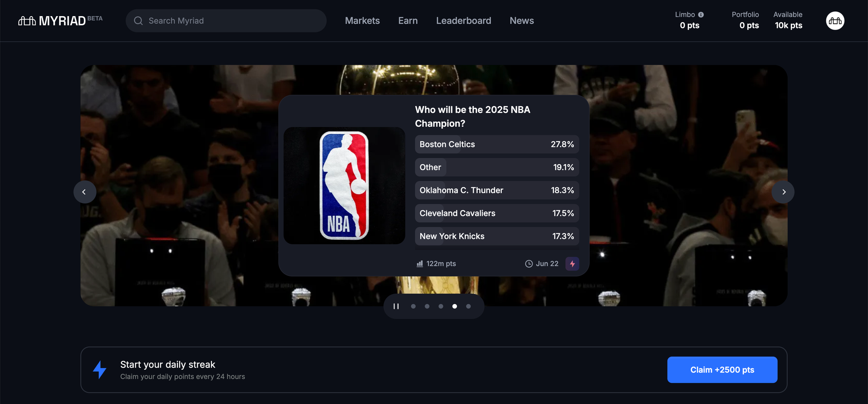Jump to the fifth carousel slide dot

click(468, 306)
